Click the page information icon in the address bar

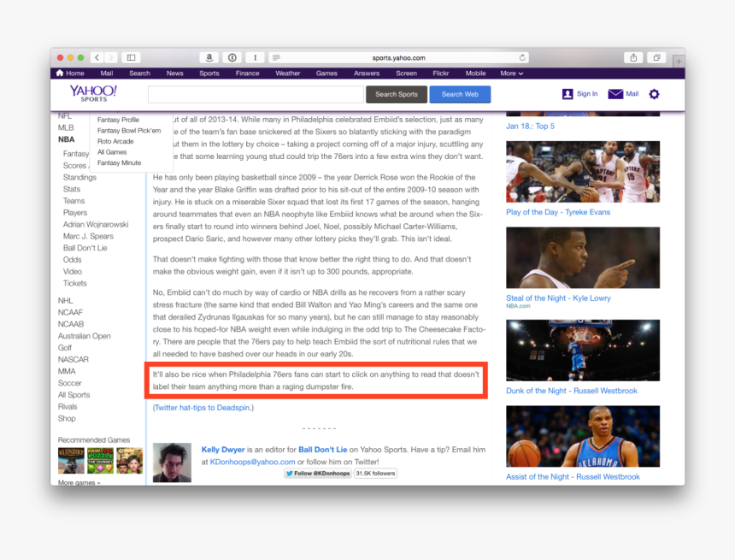[x=232, y=56]
